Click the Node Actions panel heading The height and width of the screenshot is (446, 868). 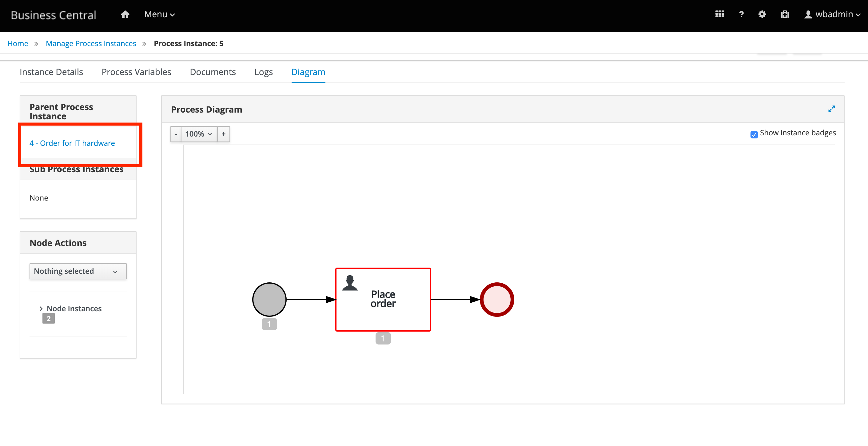pyautogui.click(x=58, y=243)
